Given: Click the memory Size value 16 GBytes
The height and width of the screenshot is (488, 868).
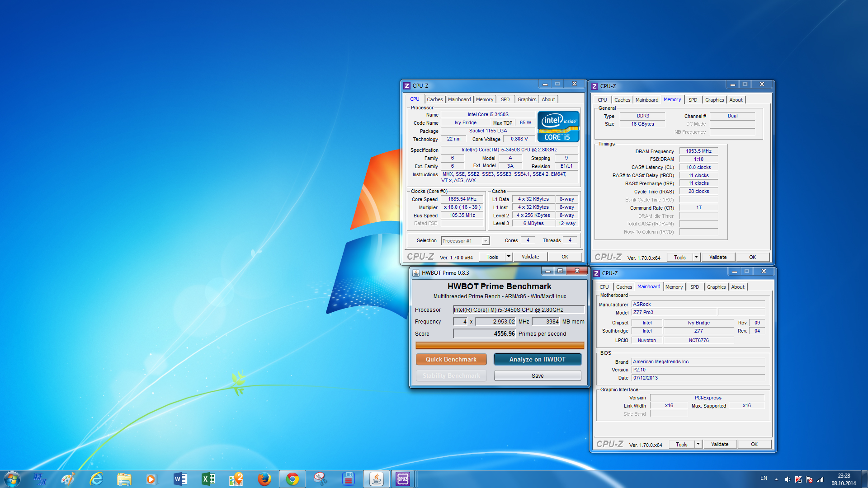Looking at the screenshot, I should [x=642, y=124].
